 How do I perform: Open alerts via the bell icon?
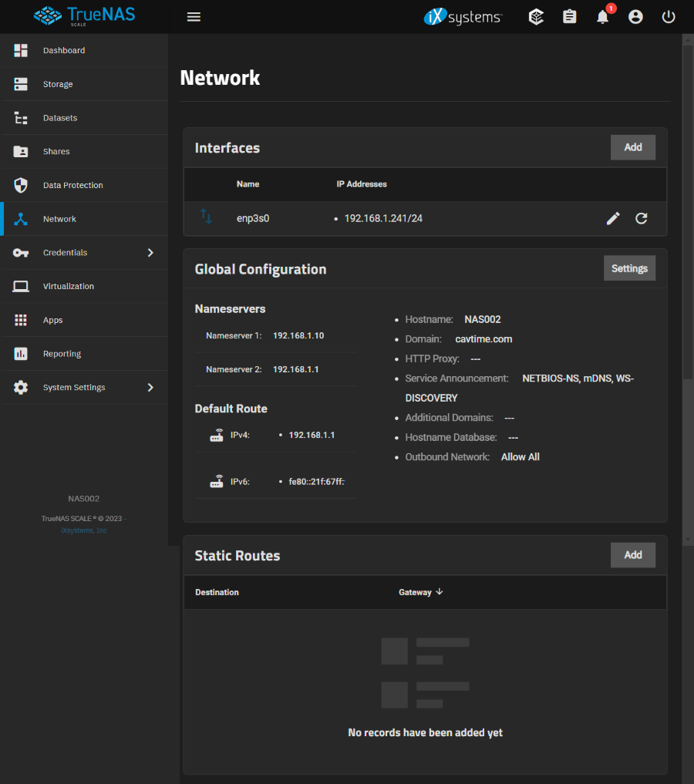(x=603, y=17)
